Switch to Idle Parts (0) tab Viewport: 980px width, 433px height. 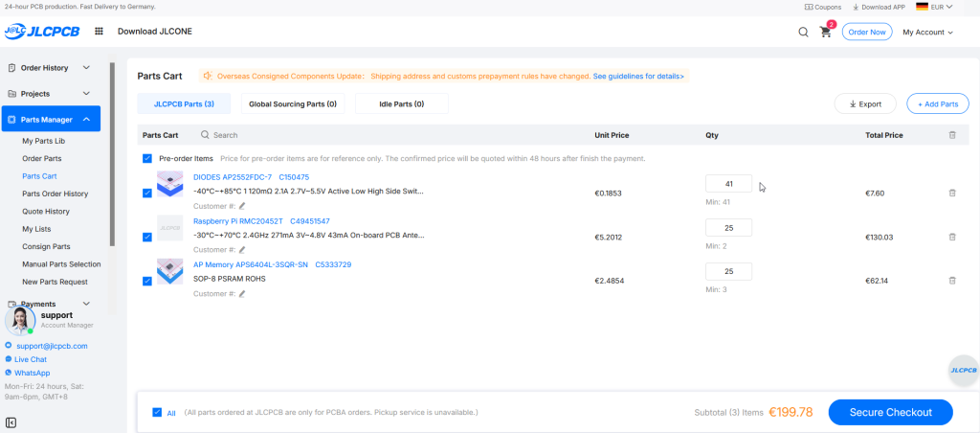tap(402, 103)
